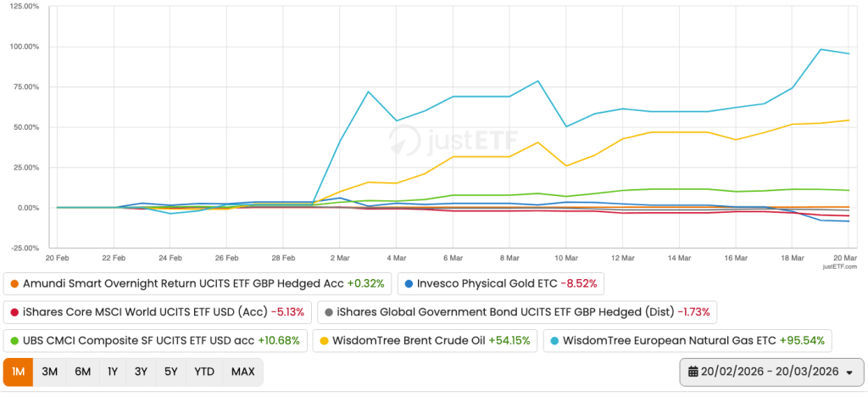The width and height of the screenshot is (868, 397).
Task: Switch to the 6M time range
Action: [x=82, y=372]
